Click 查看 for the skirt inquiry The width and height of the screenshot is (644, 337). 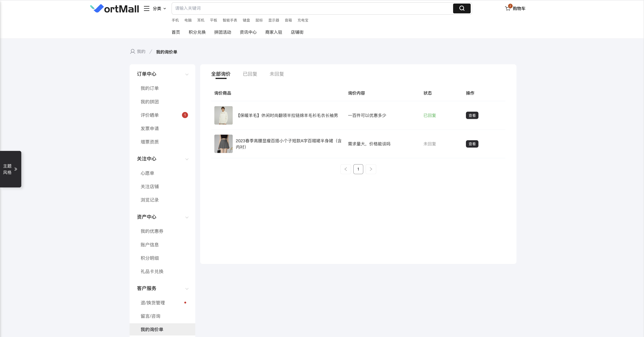[x=472, y=144]
